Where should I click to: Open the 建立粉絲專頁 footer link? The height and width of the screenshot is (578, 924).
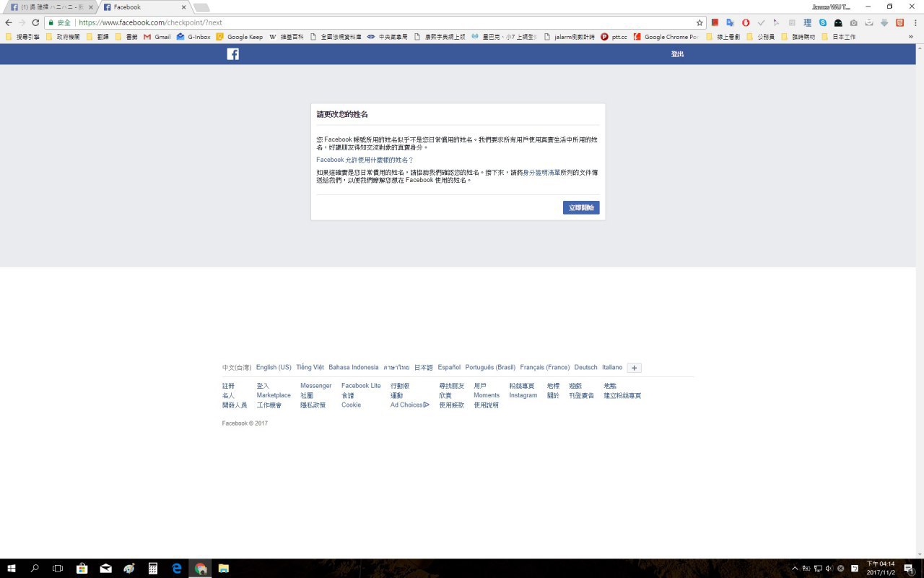pos(622,395)
